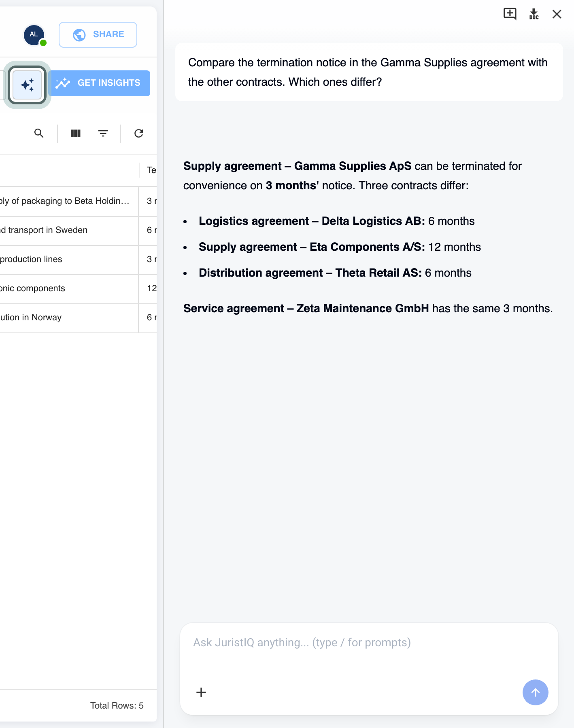Image resolution: width=574 pixels, height=728 pixels.
Task: Start a new chat with plus-bubble icon
Action: 510,14
